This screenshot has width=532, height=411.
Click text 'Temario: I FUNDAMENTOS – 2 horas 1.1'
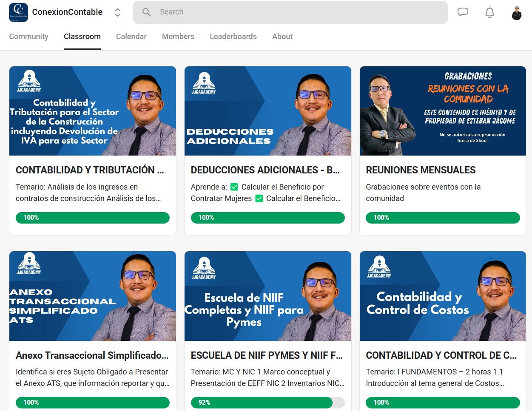pyautogui.click(x=435, y=372)
